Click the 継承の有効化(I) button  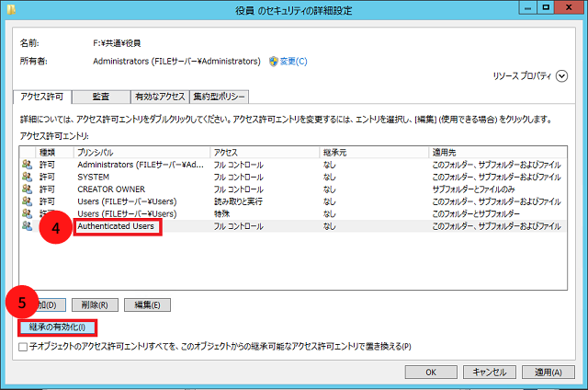[57, 327]
